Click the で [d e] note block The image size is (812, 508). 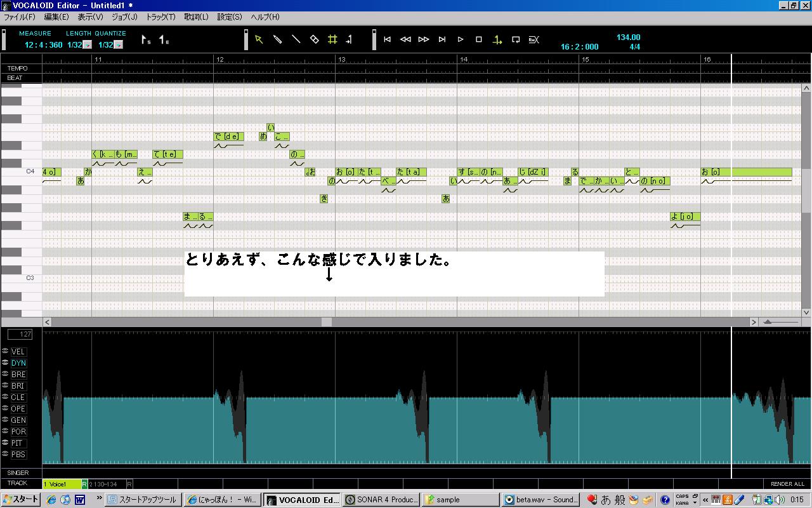pos(228,137)
